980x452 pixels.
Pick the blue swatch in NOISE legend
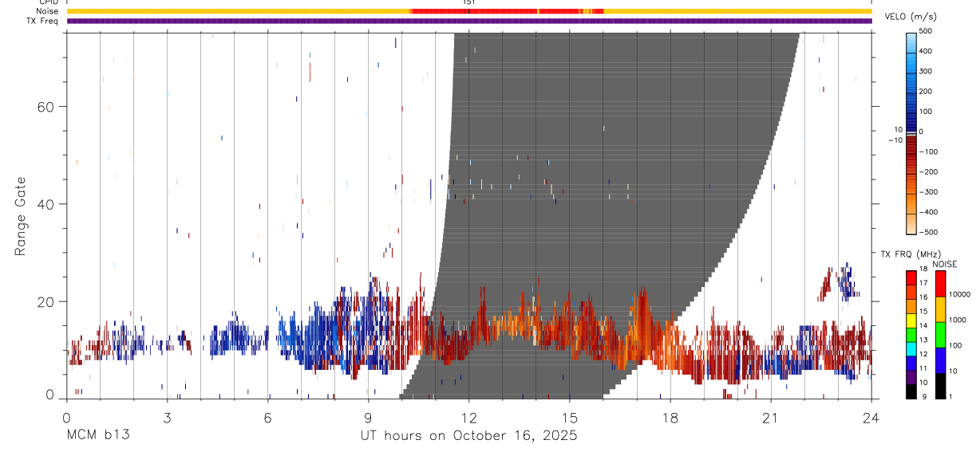coord(941,360)
